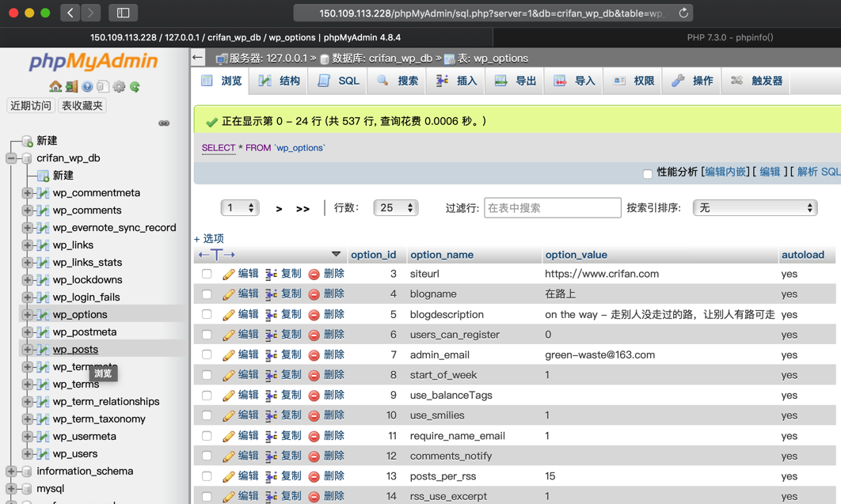Click the 近期访问 button
Viewport: 841px width, 504px height.
(x=31, y=105)
